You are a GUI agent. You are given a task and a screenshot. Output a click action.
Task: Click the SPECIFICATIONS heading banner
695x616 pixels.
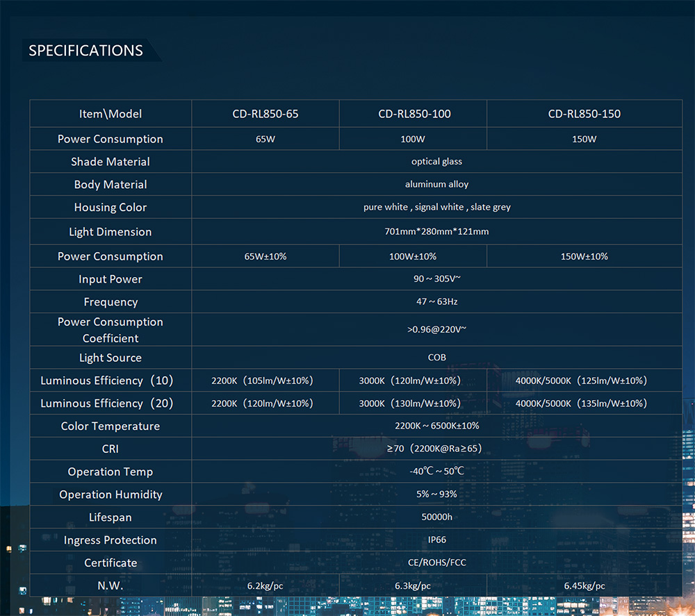click(x=86, y=51)
